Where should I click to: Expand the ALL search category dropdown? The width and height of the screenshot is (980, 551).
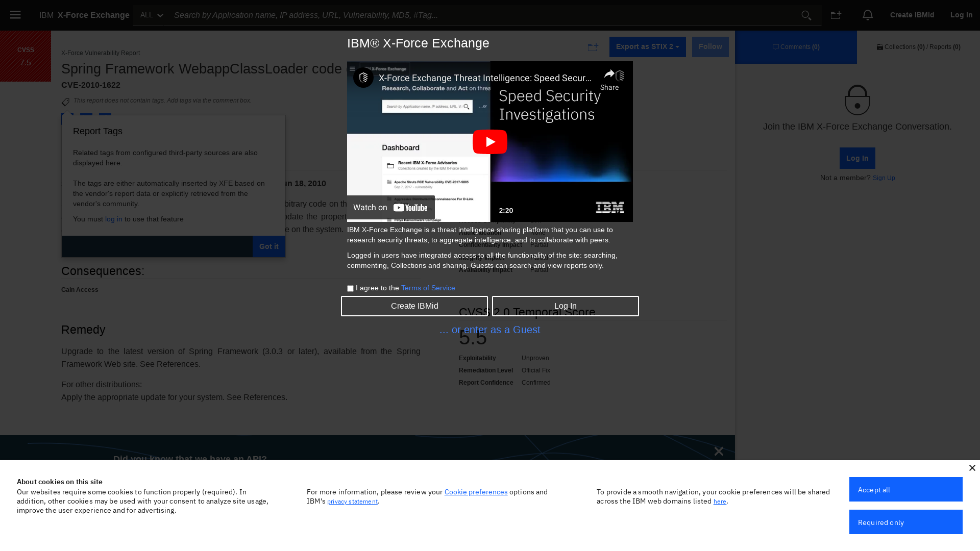[152, 15]
